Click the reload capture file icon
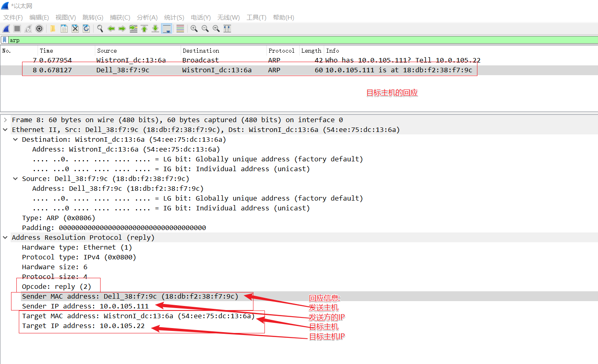 pos(86,29)
